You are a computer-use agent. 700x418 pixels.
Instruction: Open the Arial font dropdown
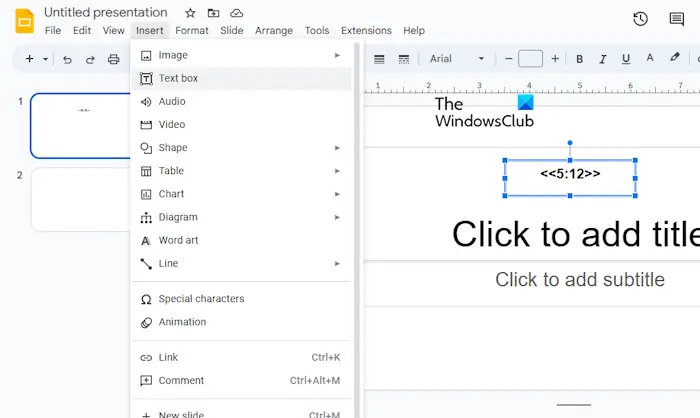[457, 59]
